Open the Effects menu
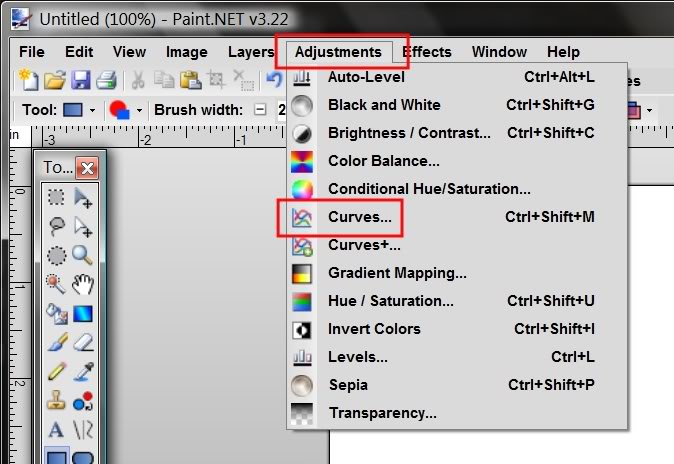 427,52
